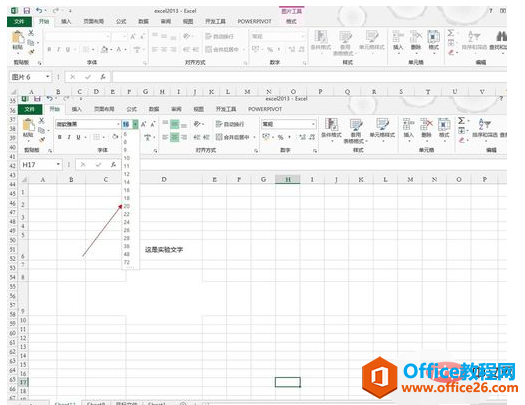Click Conditional Formatting icon in the embedded screenshot's ribbon
This screenshot has width=525, height=405.
(331, 125)
